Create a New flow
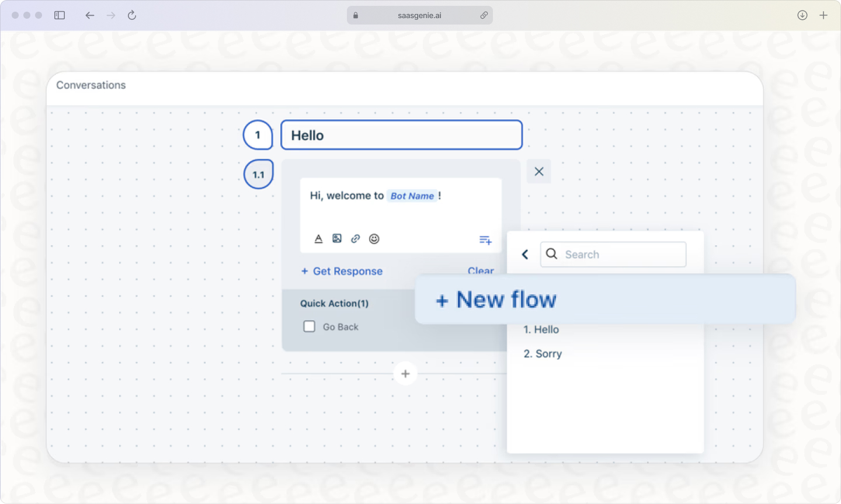The image size is (841, 504). pyautogui.click(x=495, y=299)
